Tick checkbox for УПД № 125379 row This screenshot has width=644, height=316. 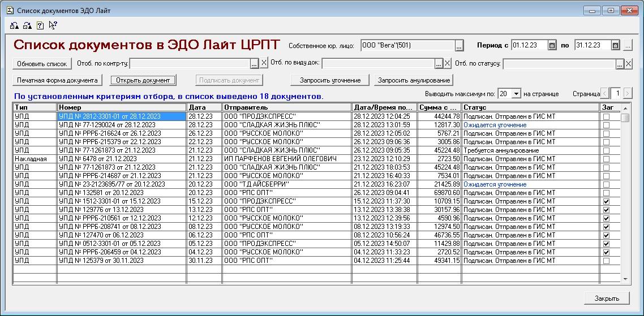pos(606,261)
